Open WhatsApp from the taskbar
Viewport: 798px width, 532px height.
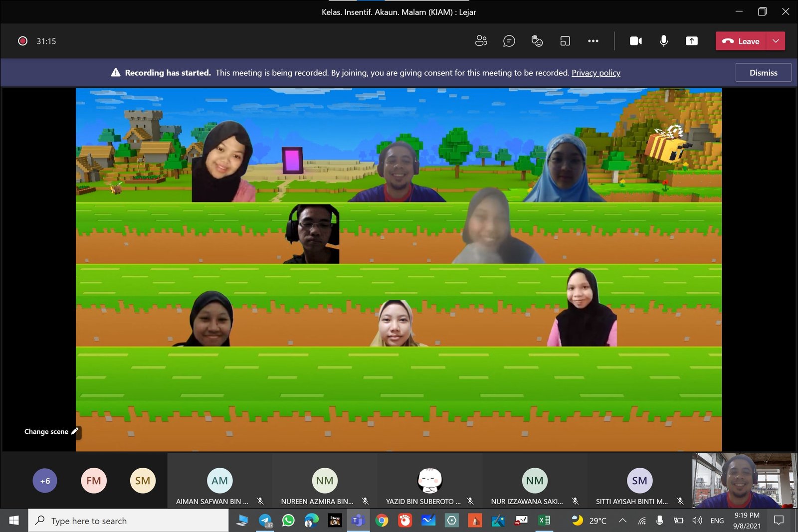point(288,521)
